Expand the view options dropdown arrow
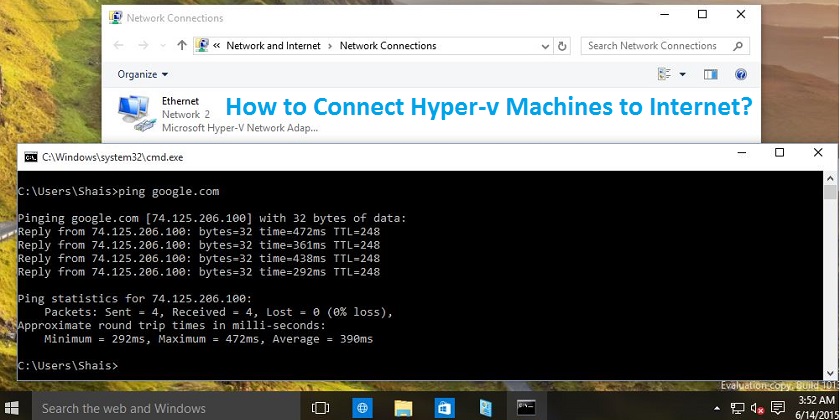 pyautogui.click(x=682, y=74)
